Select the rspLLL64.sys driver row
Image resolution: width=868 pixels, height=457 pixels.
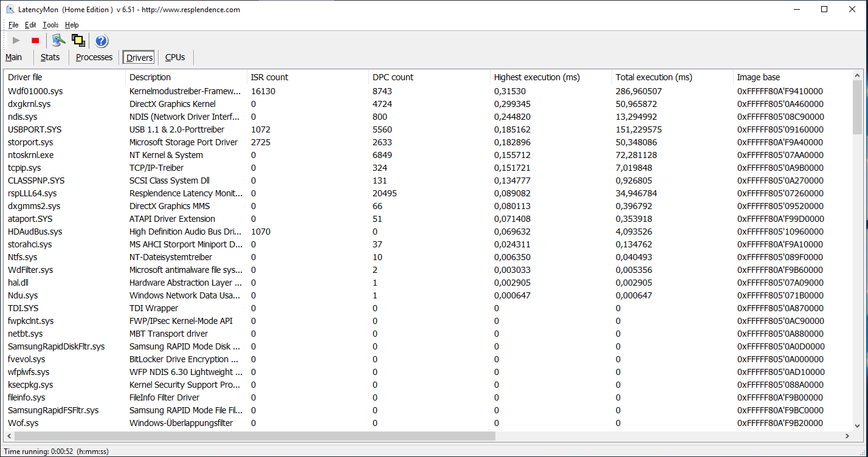coord(428,193)
